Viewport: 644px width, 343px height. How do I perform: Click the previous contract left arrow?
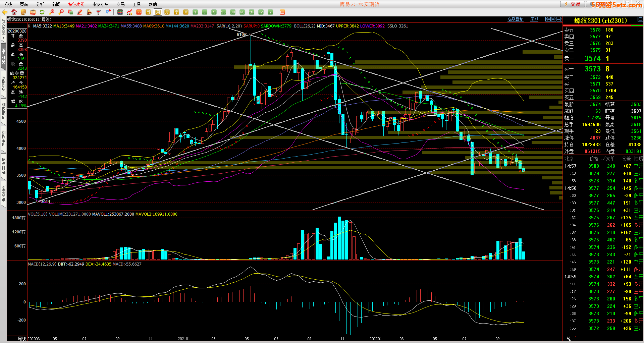(548, 19)
